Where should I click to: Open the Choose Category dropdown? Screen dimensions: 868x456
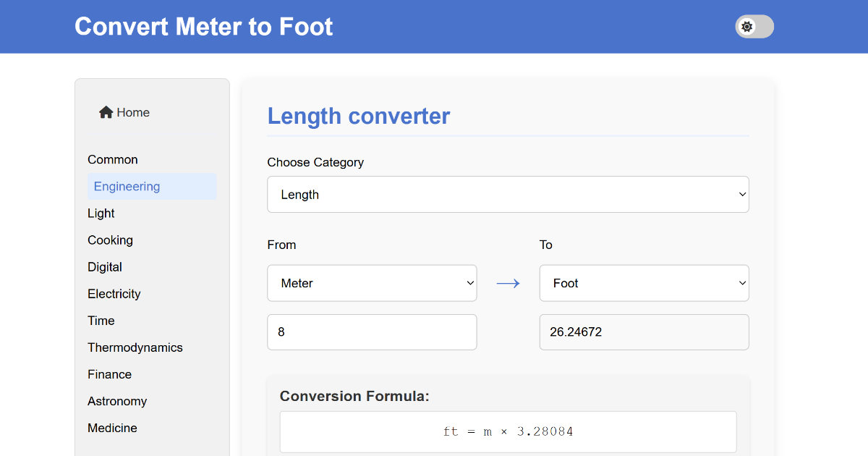[508, 195]
